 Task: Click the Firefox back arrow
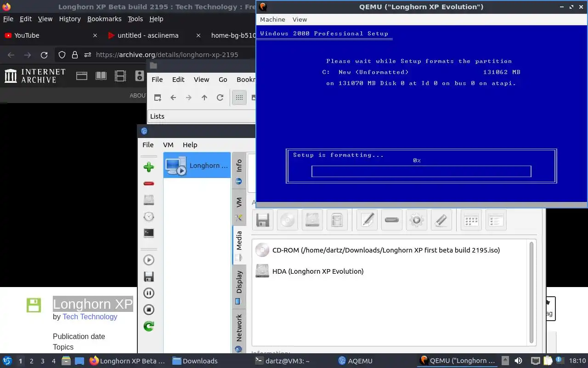click(x=11, y=55)
